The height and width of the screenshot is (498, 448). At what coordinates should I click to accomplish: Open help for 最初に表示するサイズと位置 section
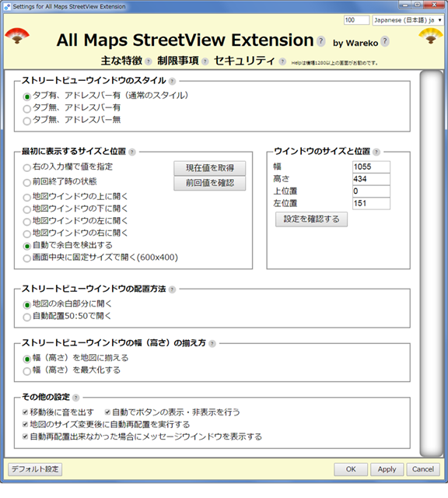click(132, 153)
